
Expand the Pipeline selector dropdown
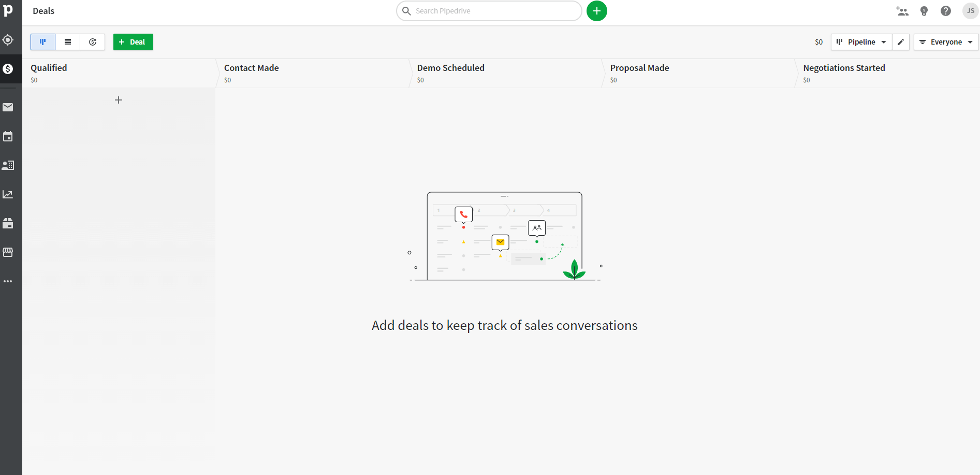click(x=861, y=42)
